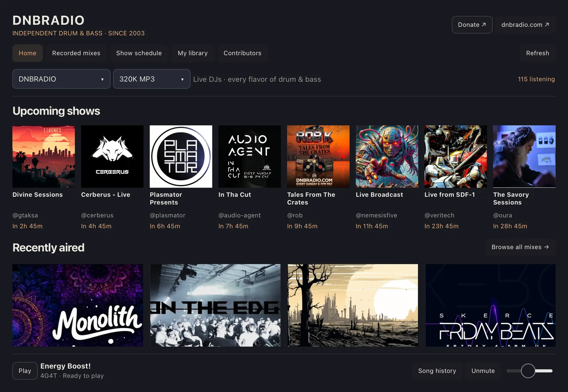Start playback with the Play button
Screen dimensions: 568x392
(x=25, y=371)
